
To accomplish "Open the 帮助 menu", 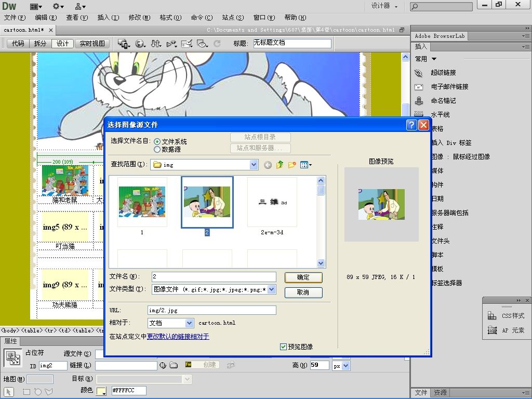I will pos(295,18).
